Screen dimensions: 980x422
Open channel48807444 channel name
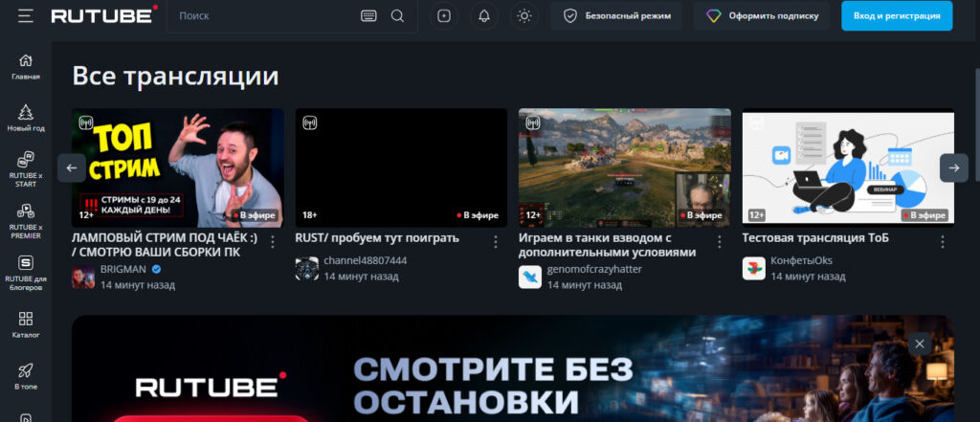365,260
